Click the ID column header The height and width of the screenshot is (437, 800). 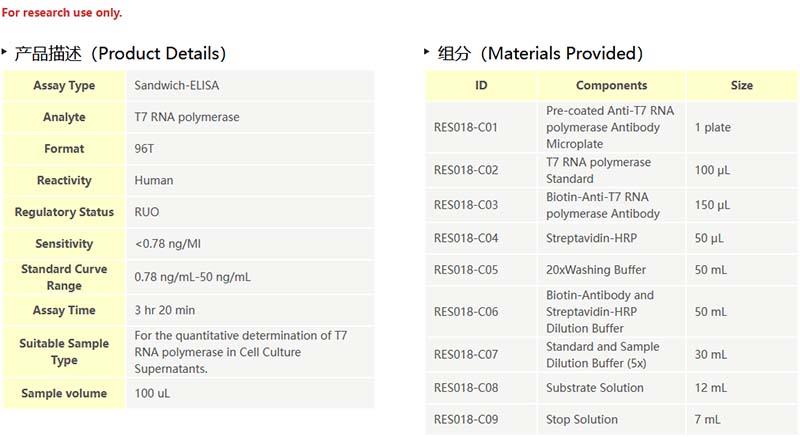pyautogui.click(x=481, y=86)
